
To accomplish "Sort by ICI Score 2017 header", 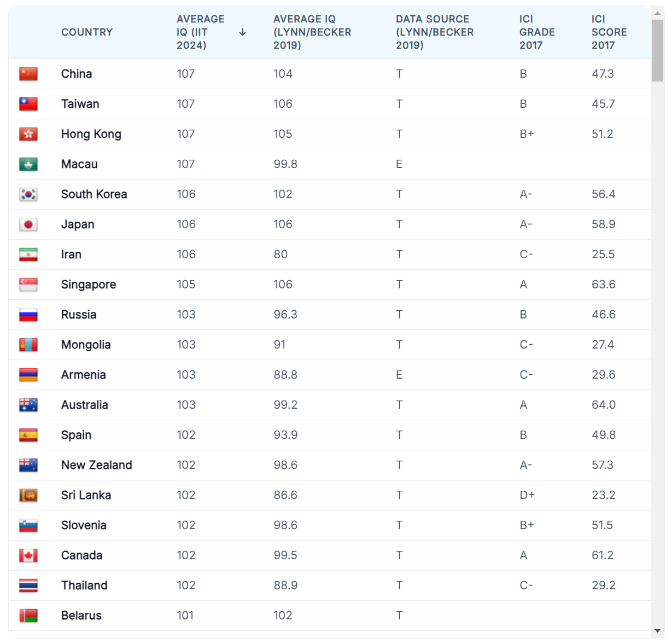I will coord(609,32).
